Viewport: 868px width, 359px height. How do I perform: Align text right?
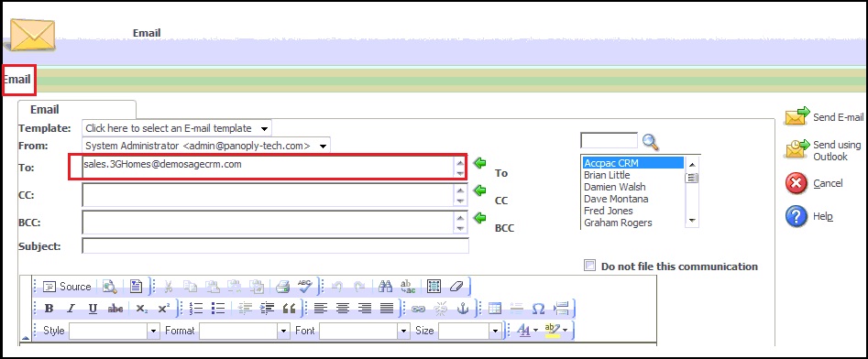point(365,309)
